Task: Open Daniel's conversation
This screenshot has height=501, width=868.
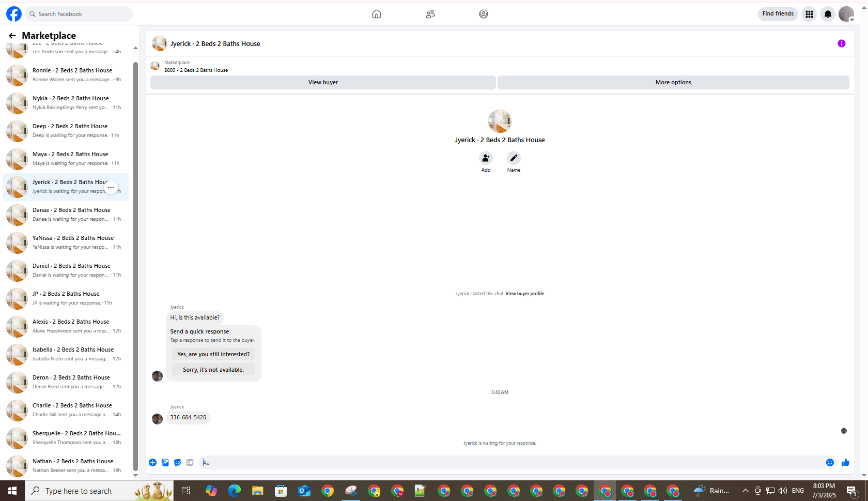Action: point(66,270)
